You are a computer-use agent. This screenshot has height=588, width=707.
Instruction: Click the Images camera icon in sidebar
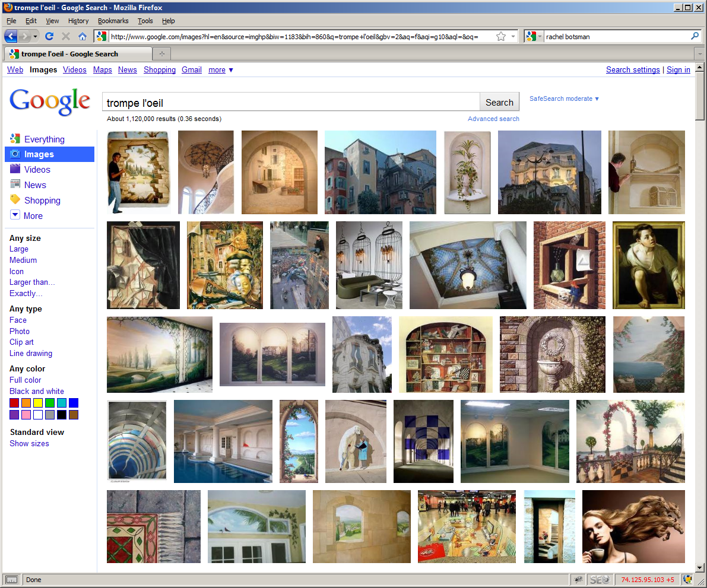[15, 154]
